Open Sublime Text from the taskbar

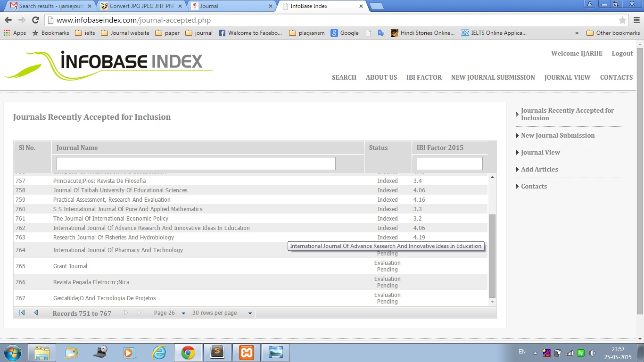click(x=217, y=353)
